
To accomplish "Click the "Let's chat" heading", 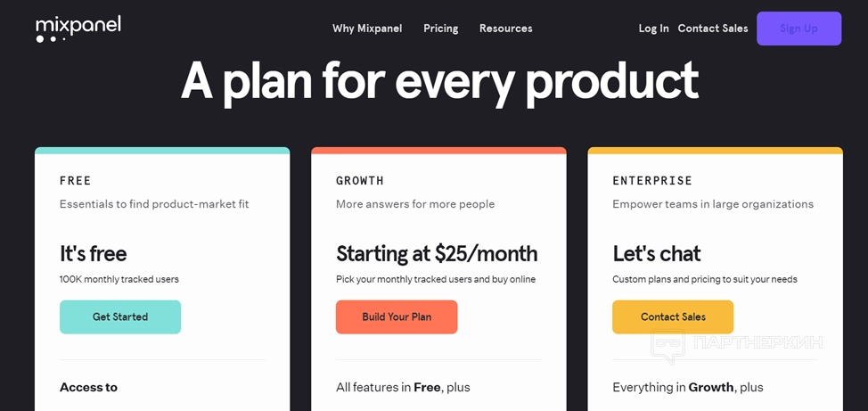I will click(657, 253).
